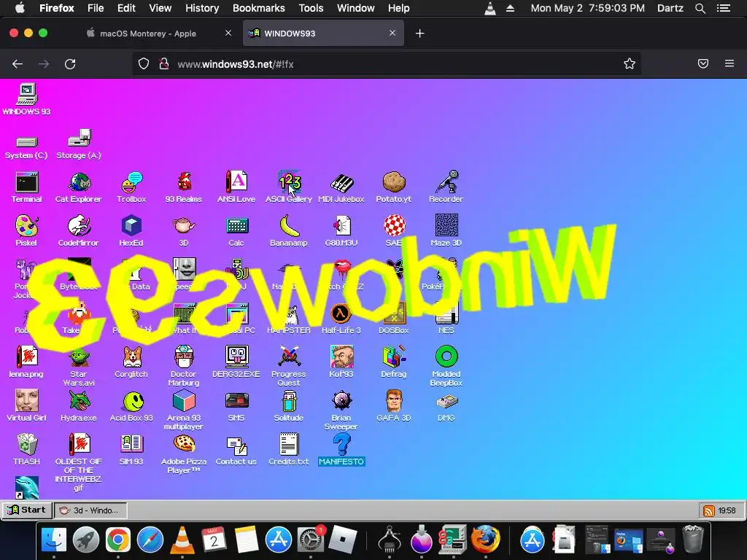This screenshot has height=560, width=747.
Task: Launch Cat Explorer
Action: pyautogui.click(x=79, y=187)
